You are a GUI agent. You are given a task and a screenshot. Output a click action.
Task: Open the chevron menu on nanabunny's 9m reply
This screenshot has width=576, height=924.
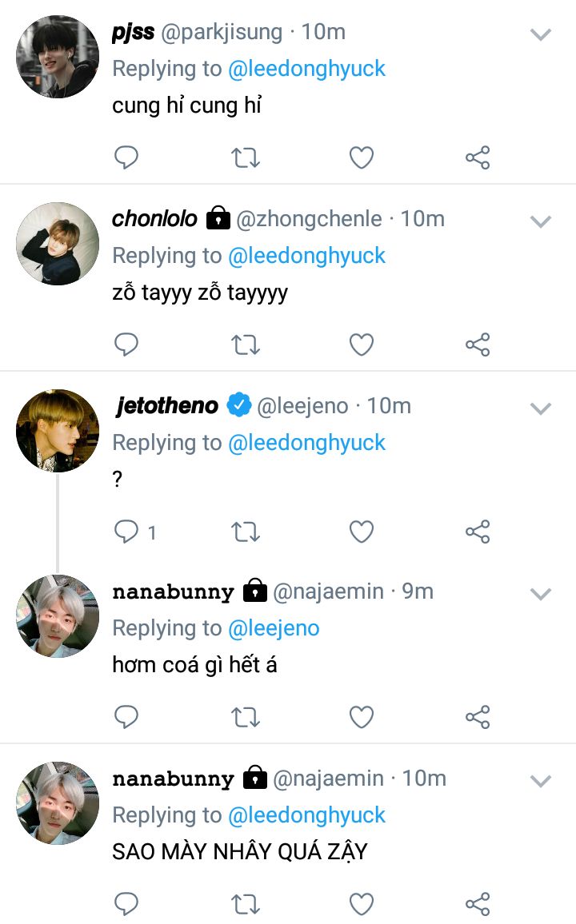coord(541,594)
